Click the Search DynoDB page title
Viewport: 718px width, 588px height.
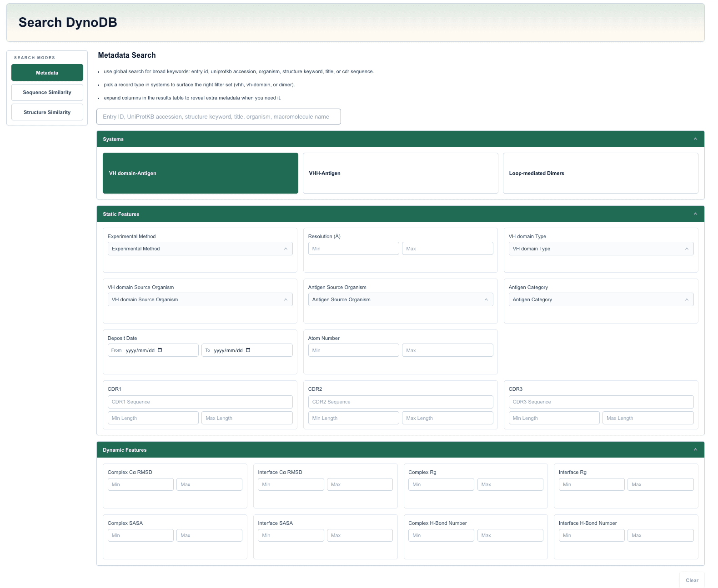coord(68,22)
